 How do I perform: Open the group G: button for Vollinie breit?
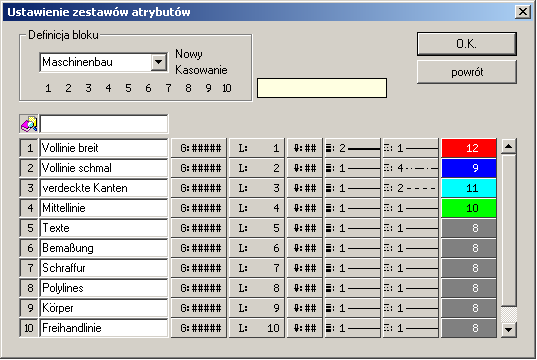click(199, 148)
